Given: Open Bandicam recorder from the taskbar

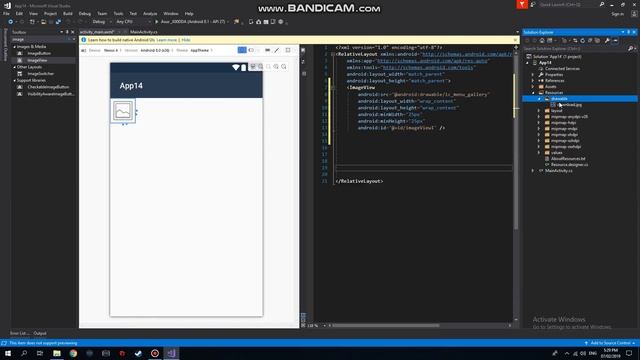Looking at the screenshot, I should pyautogui.click(x=155, y=353).
